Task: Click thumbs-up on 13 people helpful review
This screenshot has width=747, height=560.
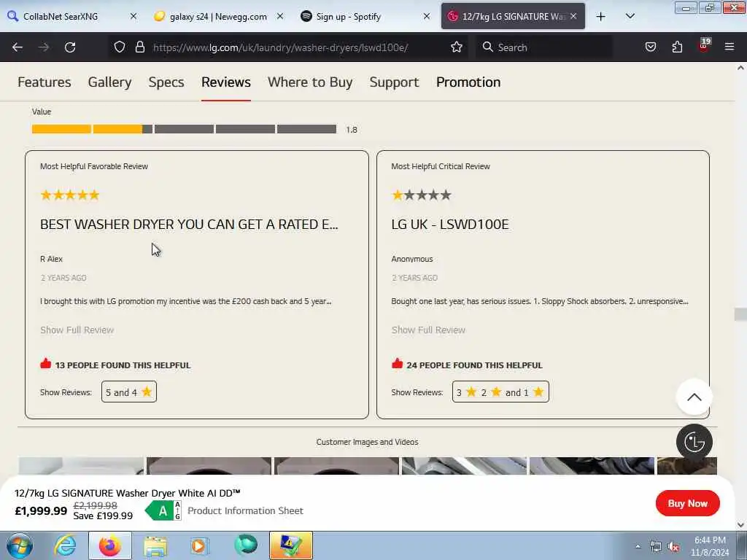Action: click(x=46, y=364)
